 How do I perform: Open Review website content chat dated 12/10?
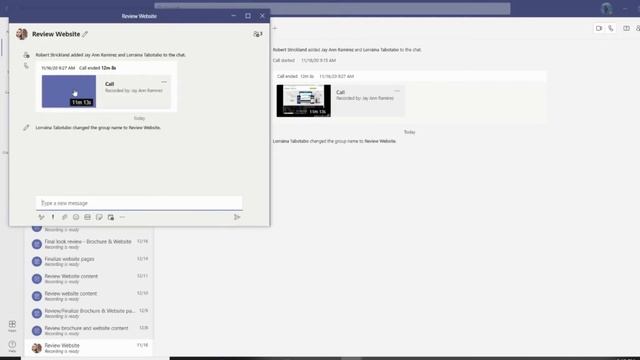[x=89, y=296]
